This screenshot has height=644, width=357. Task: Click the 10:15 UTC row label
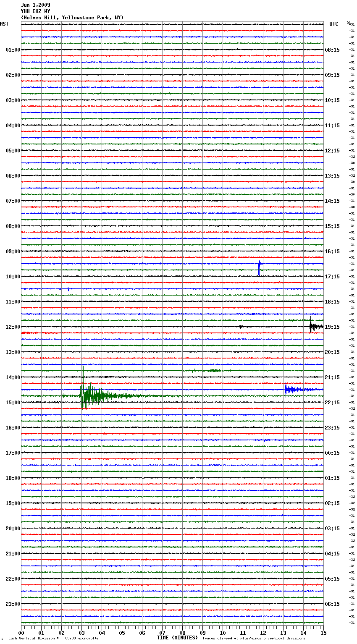coord(332,100)
